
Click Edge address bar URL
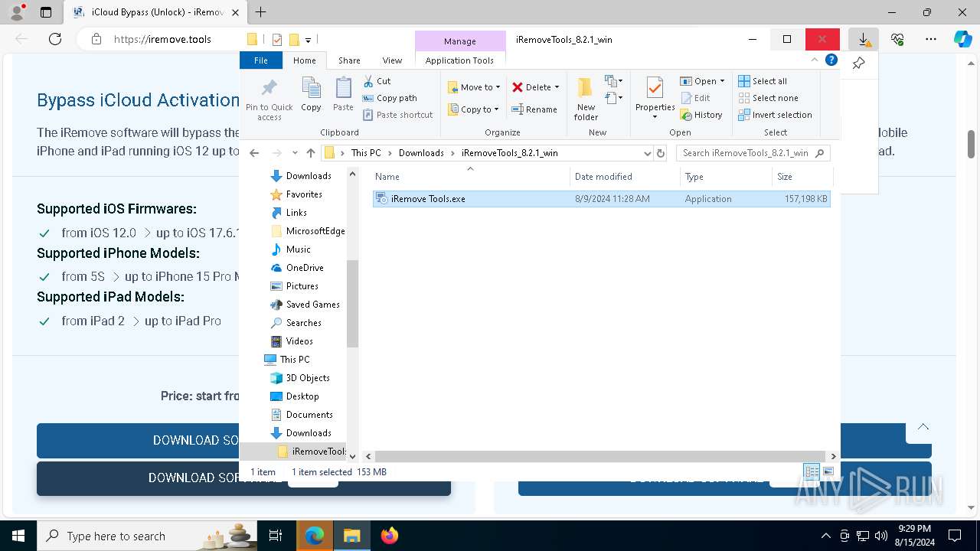click(x=162, y=39)
